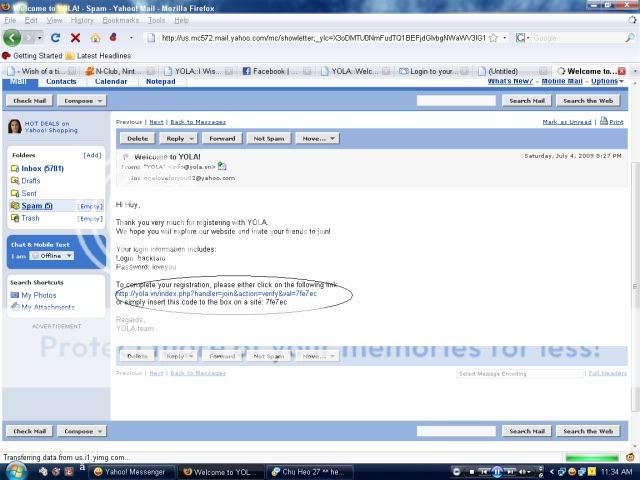The image size is (640, 480).
Task: Empty the Spam folder
Action: [x=90, y=207]
